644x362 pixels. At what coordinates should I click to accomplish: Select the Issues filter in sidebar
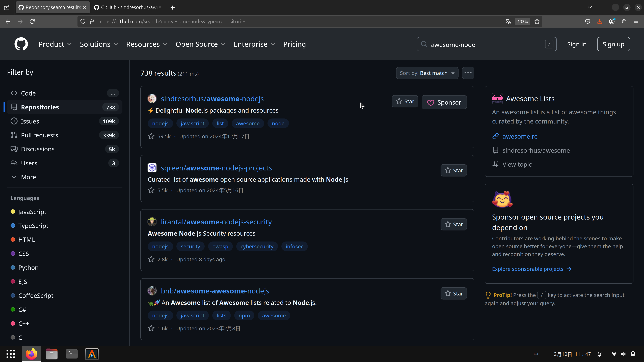pyautogui.click(x=30, y=121)
